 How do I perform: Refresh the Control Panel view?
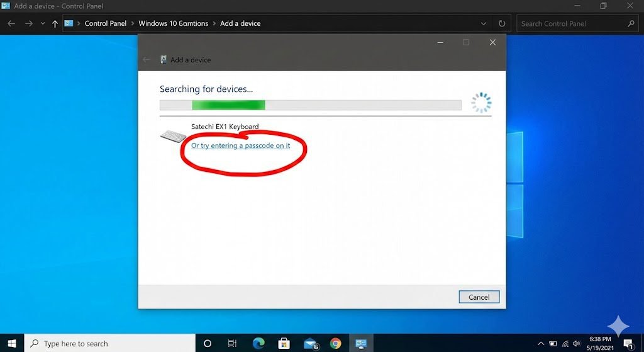click(x=502, y=23)
